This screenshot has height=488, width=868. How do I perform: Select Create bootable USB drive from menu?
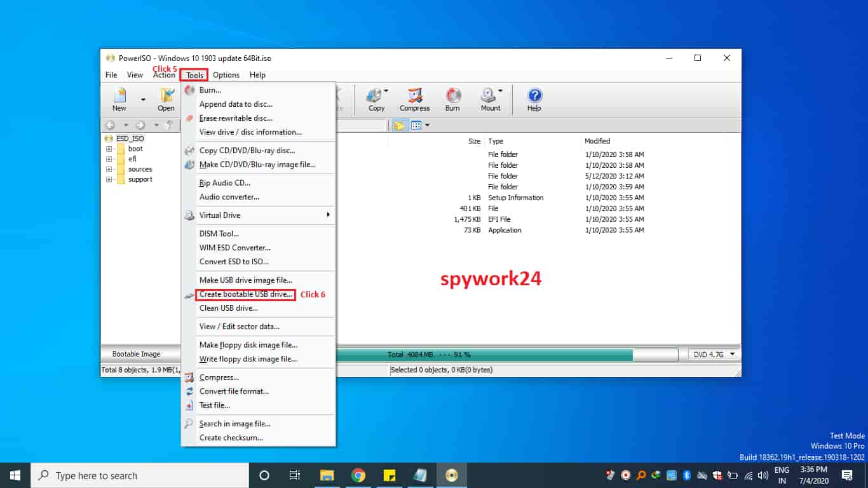(246, 294)
